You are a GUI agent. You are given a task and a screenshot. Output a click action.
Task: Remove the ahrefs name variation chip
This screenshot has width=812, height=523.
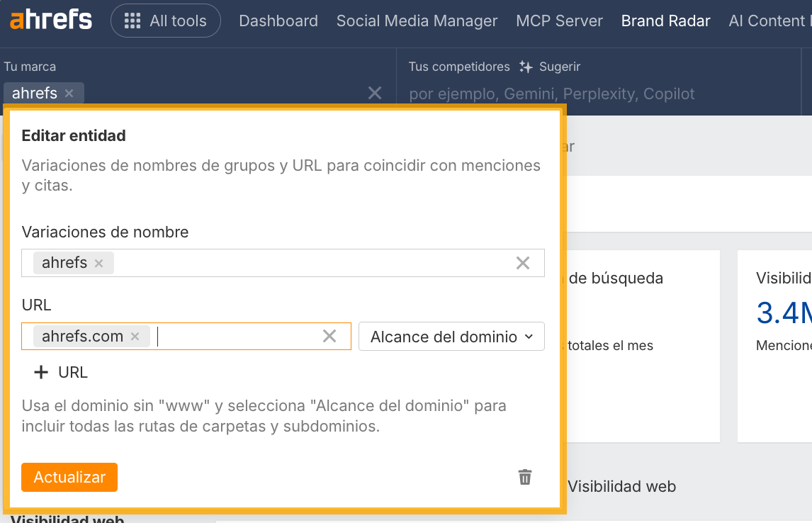coord(99,262)
